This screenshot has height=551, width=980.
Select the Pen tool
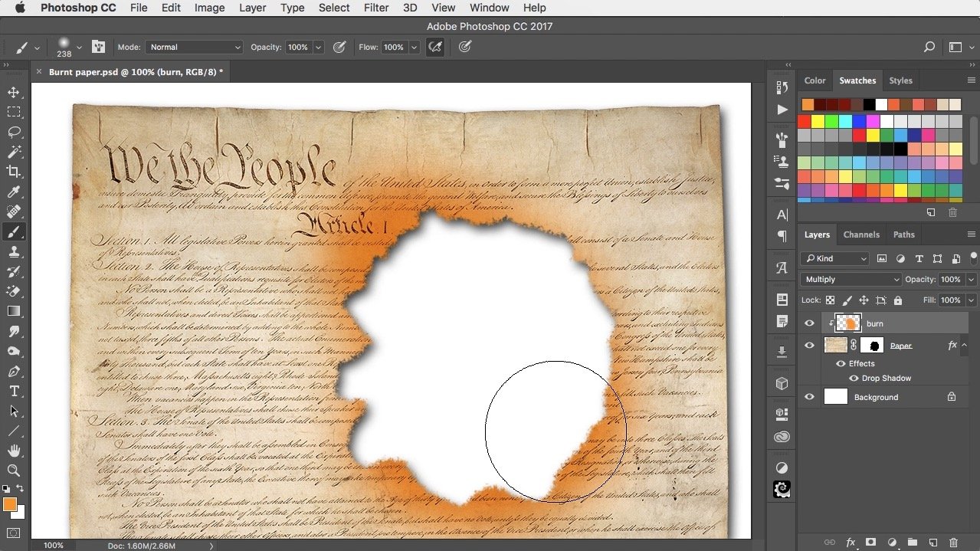[x=14, y=371]
